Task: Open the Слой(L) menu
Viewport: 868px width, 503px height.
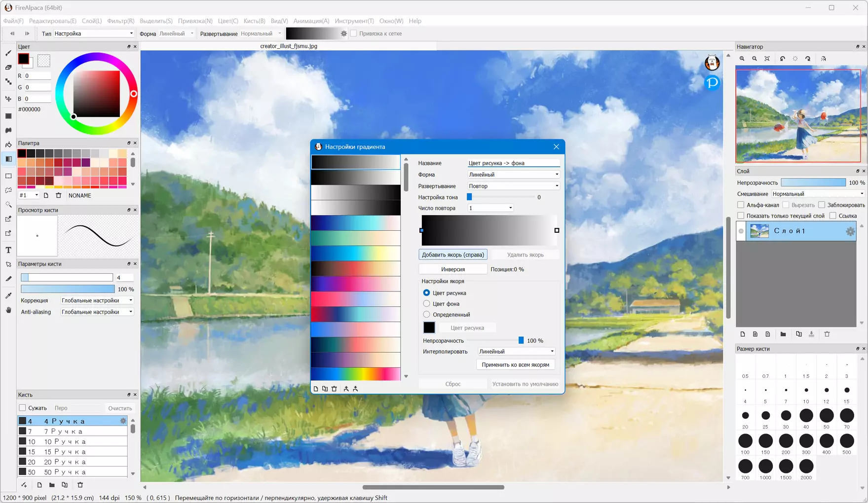Action: [92, 21]
